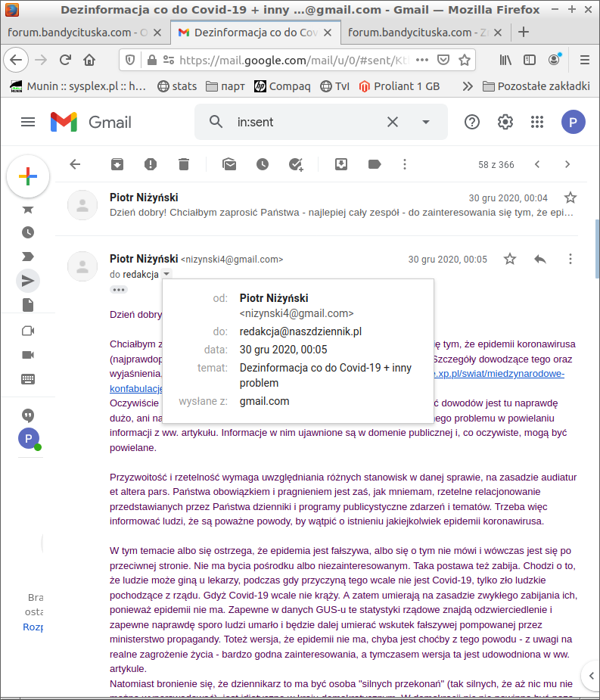600x700 pixels.
Task: Open Firefox Library icon
Action: point(505,60)
